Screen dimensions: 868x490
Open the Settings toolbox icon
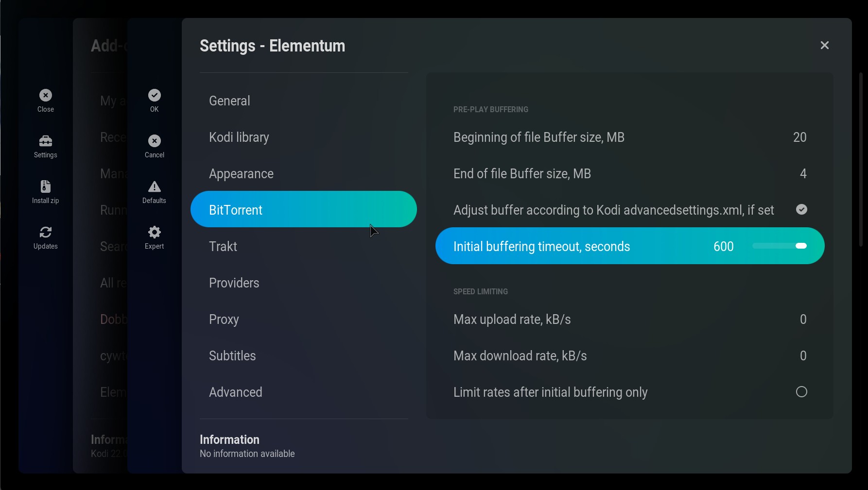[46, 141]
